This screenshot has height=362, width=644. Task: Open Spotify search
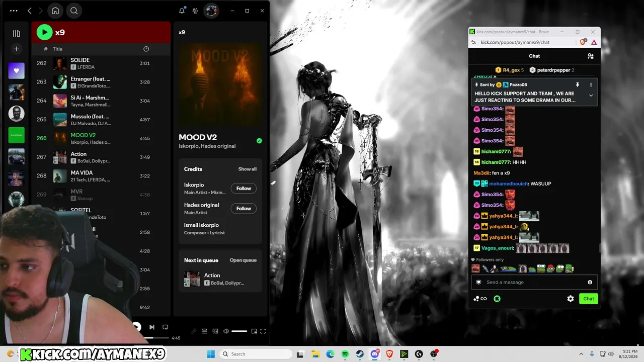coord(74,11)
